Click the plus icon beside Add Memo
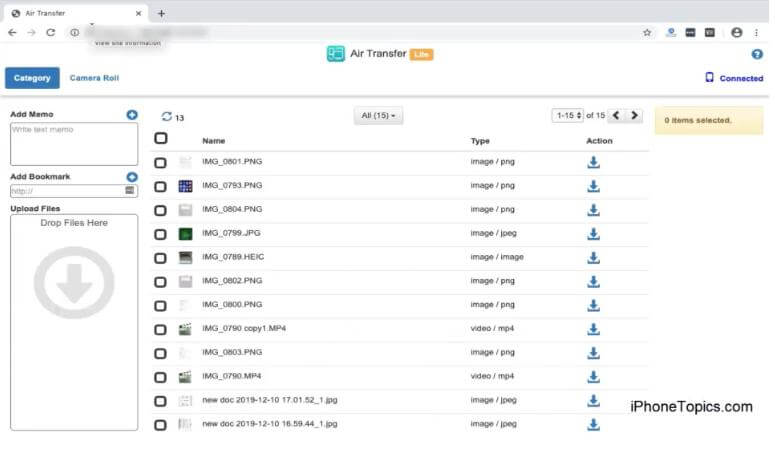Image resolution: width=775 pixels, height=462 pixels. (x=132, y=115)
